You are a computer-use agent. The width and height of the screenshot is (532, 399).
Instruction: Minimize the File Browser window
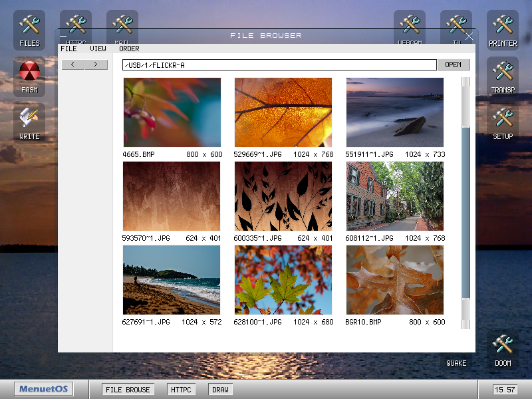pos(63,36)
